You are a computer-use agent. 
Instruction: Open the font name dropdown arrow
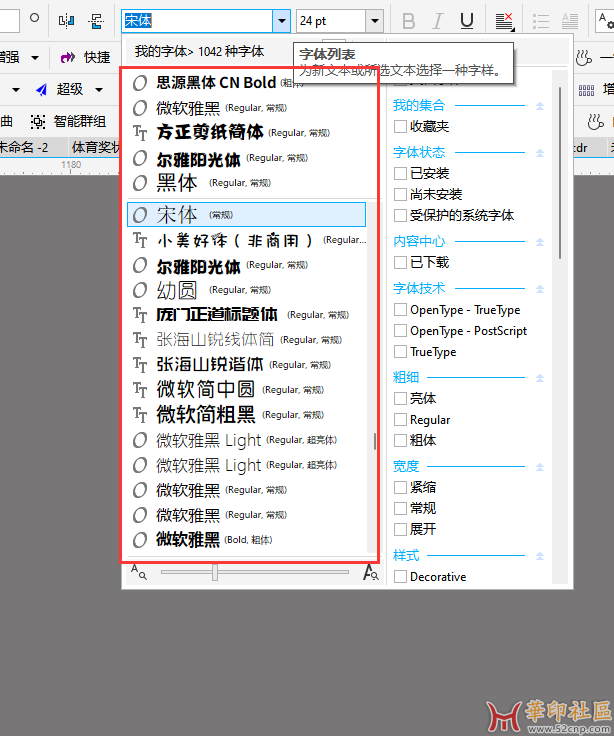pos(282,21)
